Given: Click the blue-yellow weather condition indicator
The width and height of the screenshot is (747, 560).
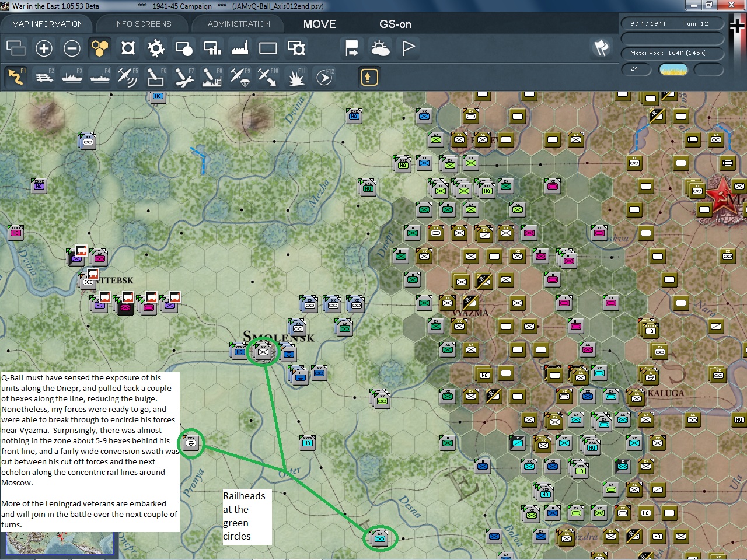Looking at the screenshot, I should (x=673, y=69).
